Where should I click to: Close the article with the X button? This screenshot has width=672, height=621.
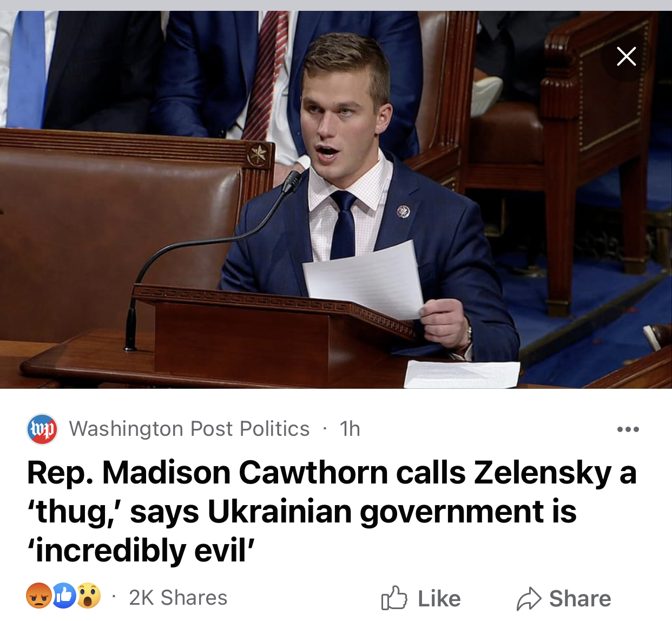tap(626, 56)
